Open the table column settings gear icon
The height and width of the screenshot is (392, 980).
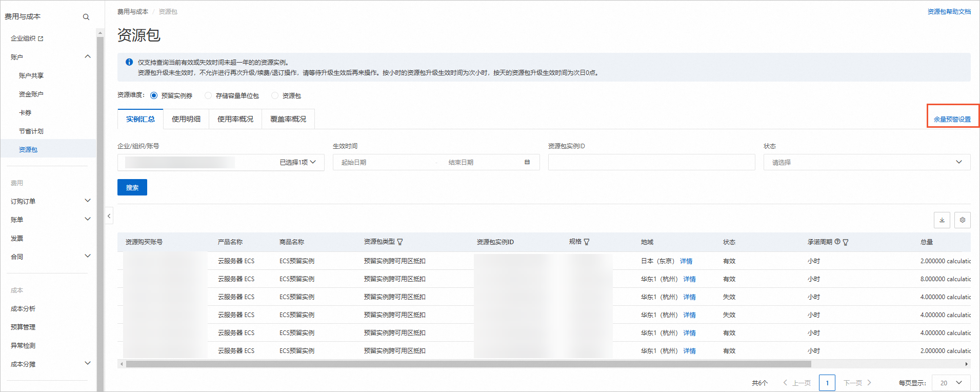point(963,220)
